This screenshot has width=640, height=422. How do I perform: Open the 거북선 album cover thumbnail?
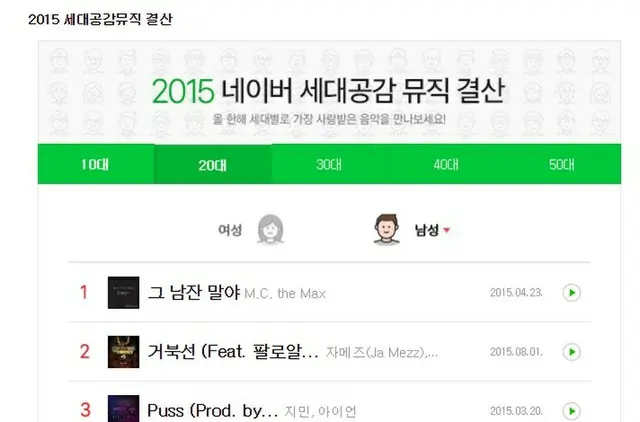pos(123,352)
